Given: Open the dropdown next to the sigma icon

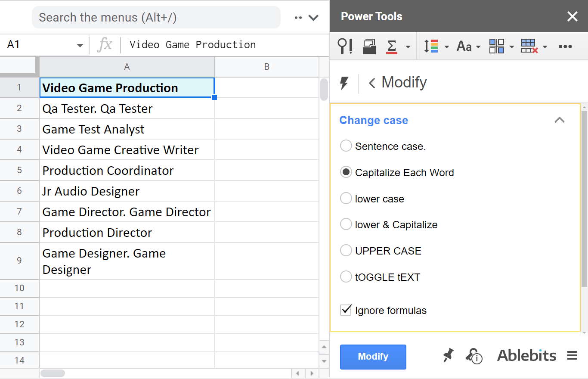Looking at the screenshot, I should [x=407, y=46].
